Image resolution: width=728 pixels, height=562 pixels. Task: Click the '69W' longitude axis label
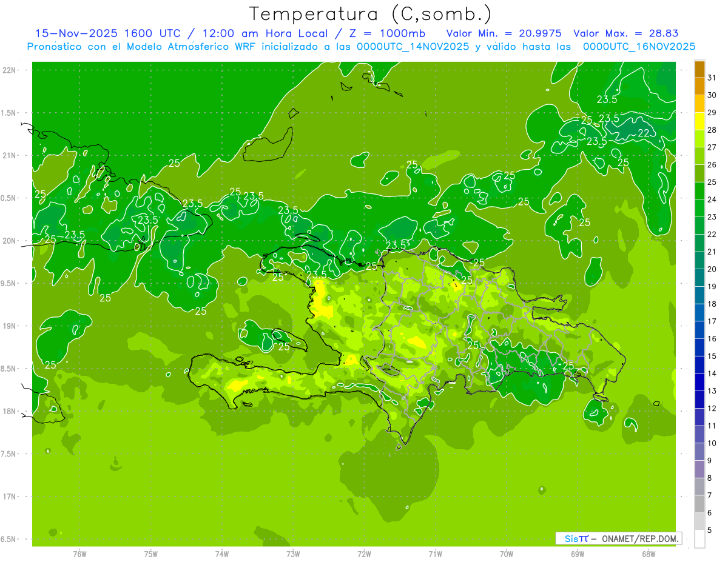point(578,554)
